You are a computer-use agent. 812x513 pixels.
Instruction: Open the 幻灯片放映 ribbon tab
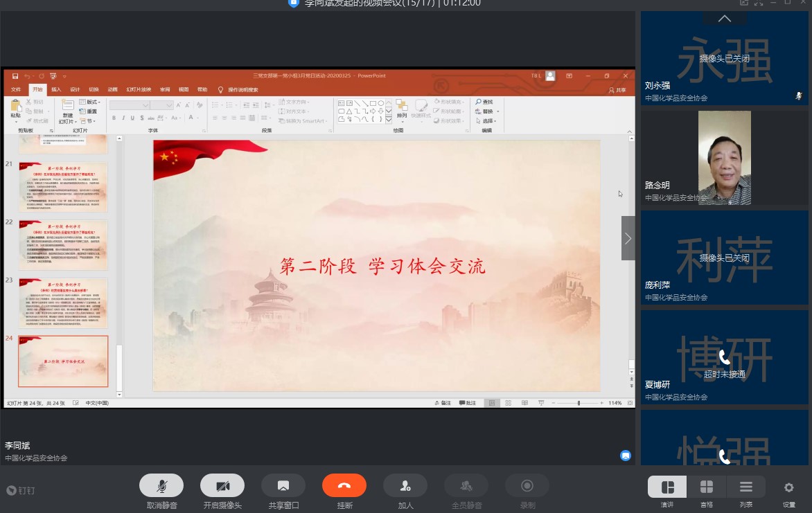[136, 89]
